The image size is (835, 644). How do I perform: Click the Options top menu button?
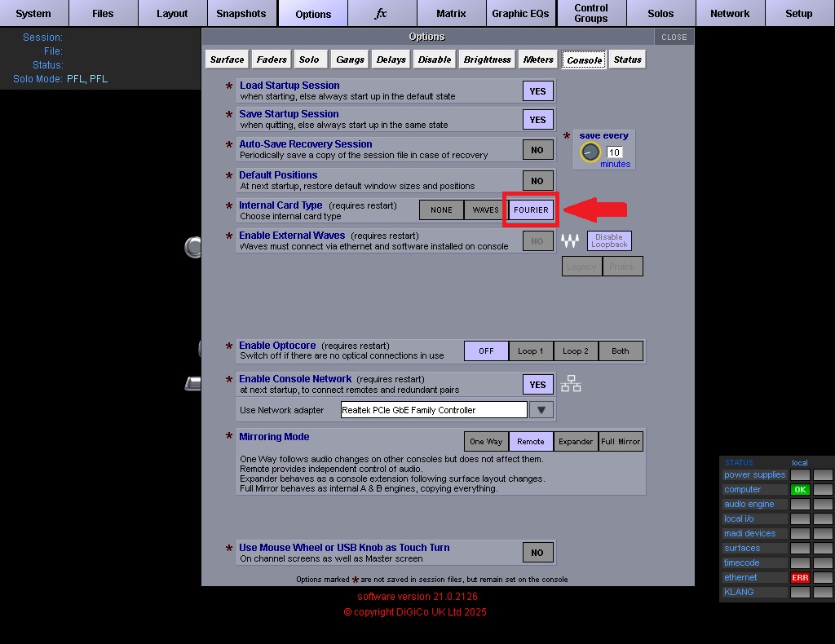point(313,14)
